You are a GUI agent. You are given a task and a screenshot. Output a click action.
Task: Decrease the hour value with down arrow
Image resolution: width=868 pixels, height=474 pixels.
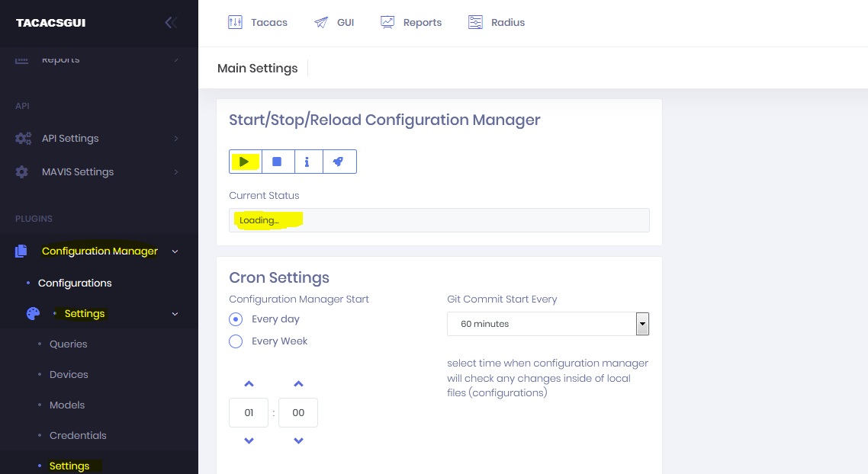click(249, 440)
